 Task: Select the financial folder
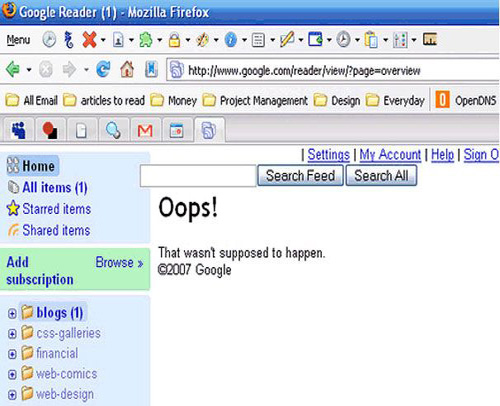[50, 353]
